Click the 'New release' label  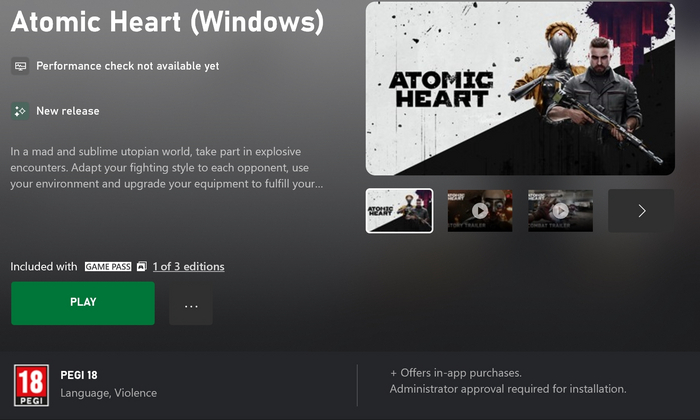[x=68, y=111]
